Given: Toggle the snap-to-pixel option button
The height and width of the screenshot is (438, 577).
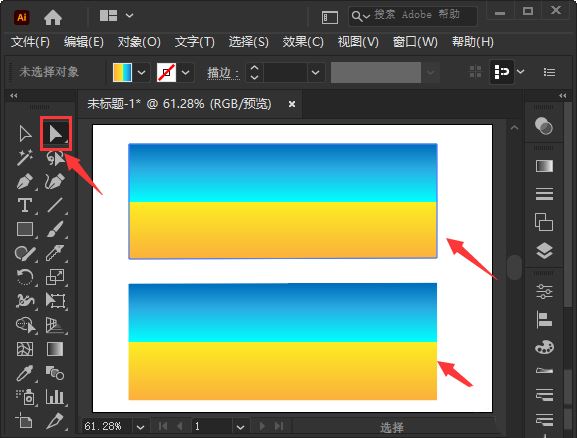Looking at the screenshot, I should pos(501,71).
